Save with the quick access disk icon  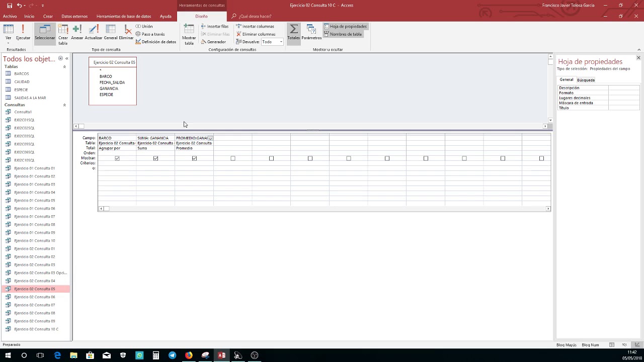[x=9, y=5]
